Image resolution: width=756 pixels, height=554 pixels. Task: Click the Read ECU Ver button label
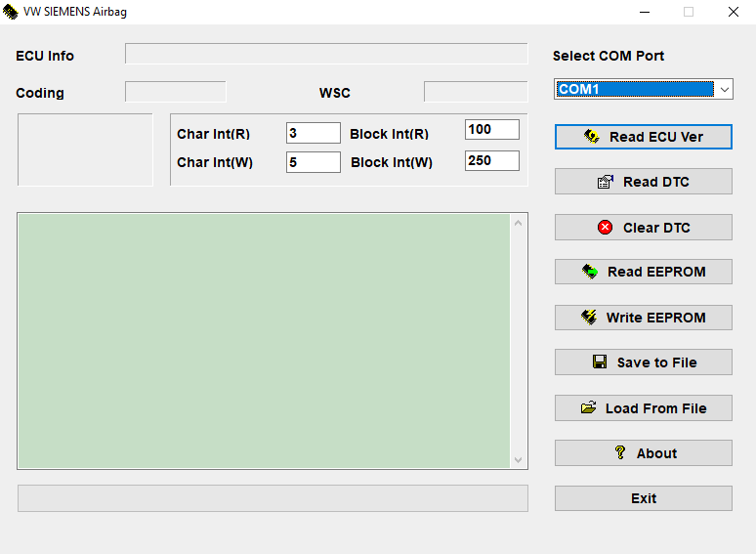[656, 137]
